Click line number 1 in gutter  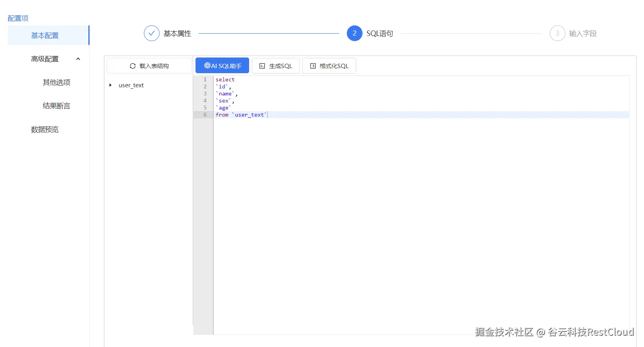205,80
